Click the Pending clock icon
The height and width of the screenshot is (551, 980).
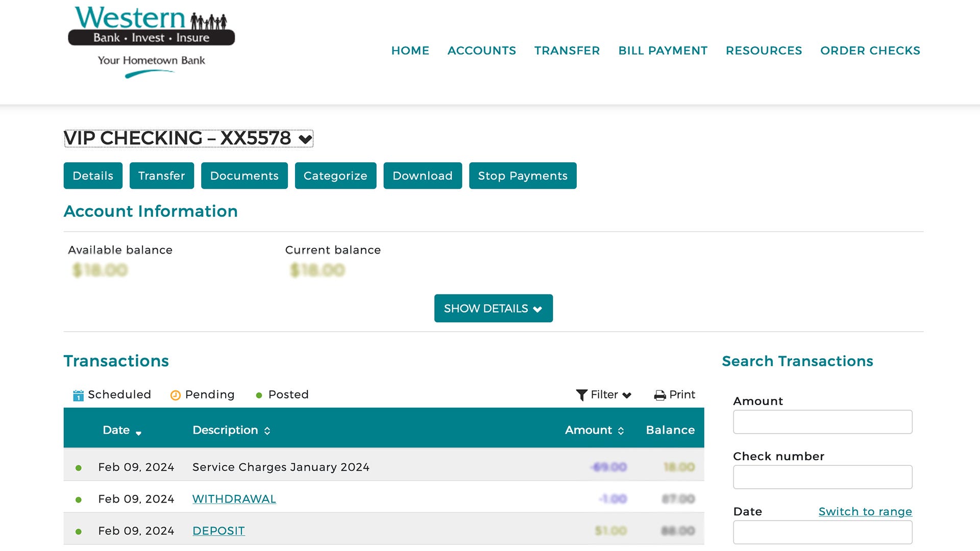175,395
